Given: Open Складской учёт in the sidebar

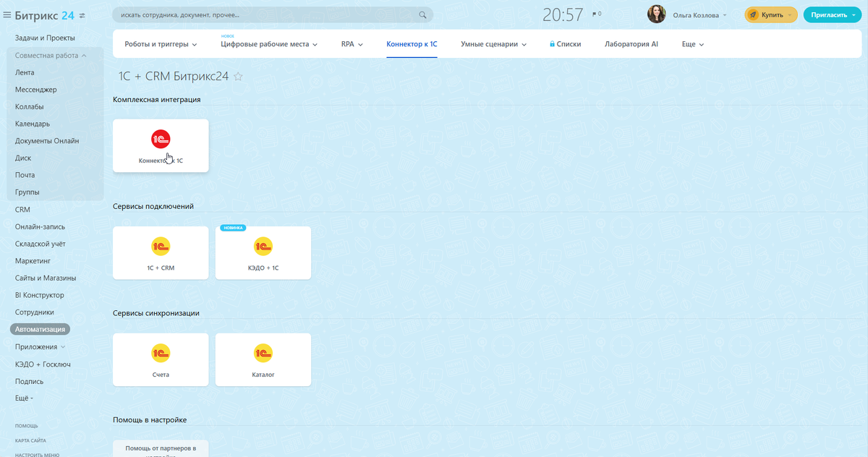Looking at the screenshot, I should [41, 244].
